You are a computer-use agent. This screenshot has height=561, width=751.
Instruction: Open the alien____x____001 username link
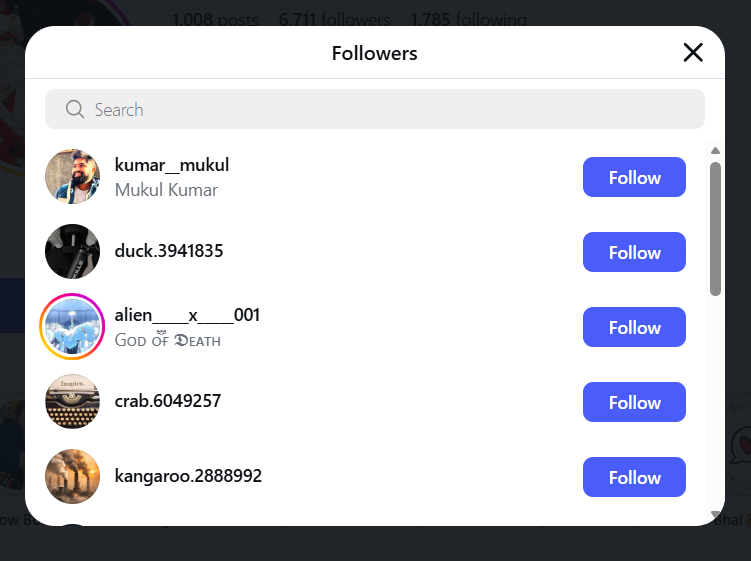[187, 315]
